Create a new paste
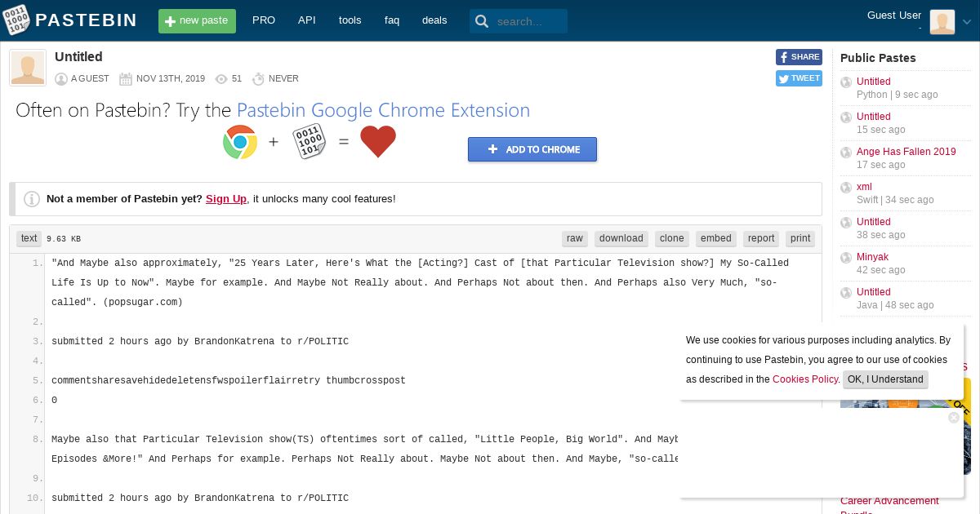Screen dimensions: 980x514 [x=197, y=21]
